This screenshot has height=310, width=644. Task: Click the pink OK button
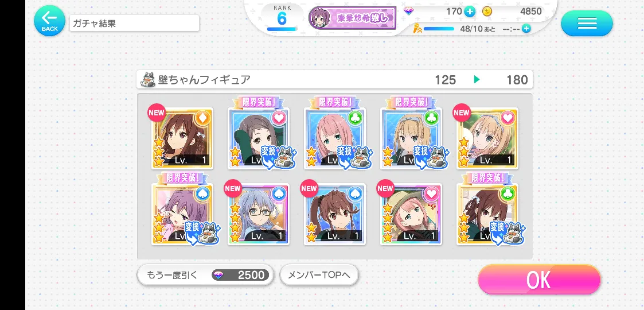pos(539,280)
